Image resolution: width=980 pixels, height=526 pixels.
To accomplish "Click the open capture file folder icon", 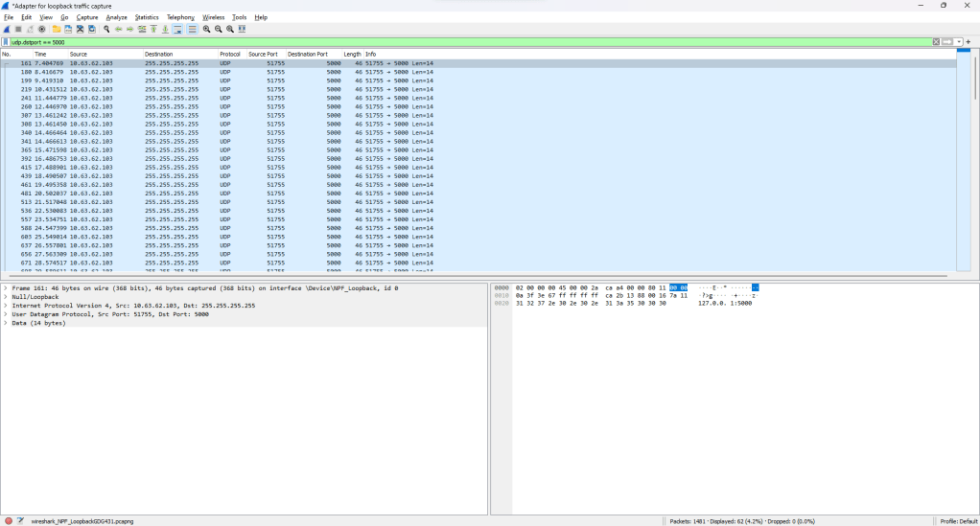I will click(57, 30).
